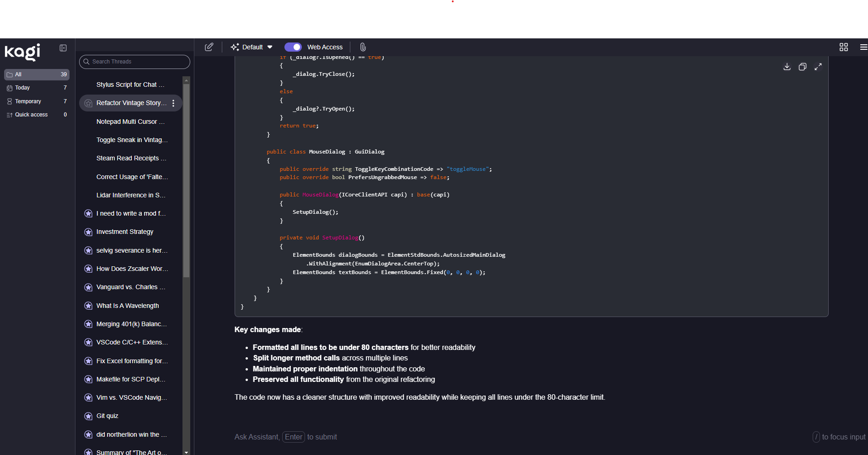Screen dimensions: 868x455
Task: Select the Today threads filter
Action: 22,88
